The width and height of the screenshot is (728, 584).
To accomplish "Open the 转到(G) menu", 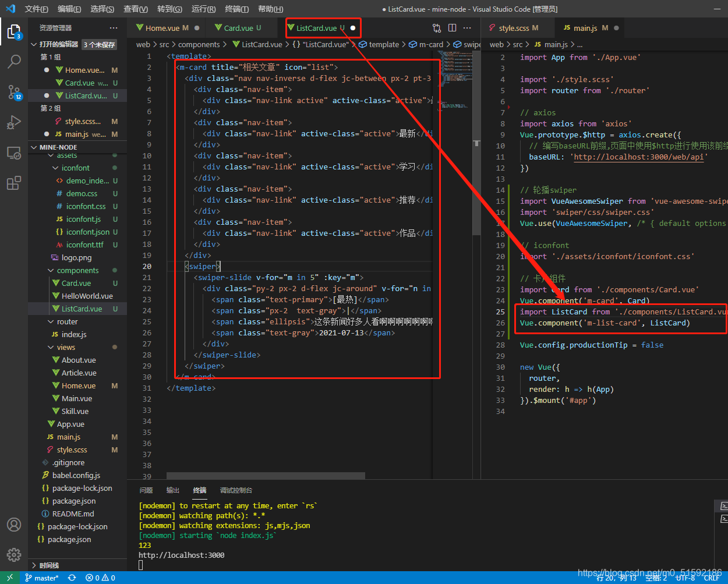I will point(169,9).
